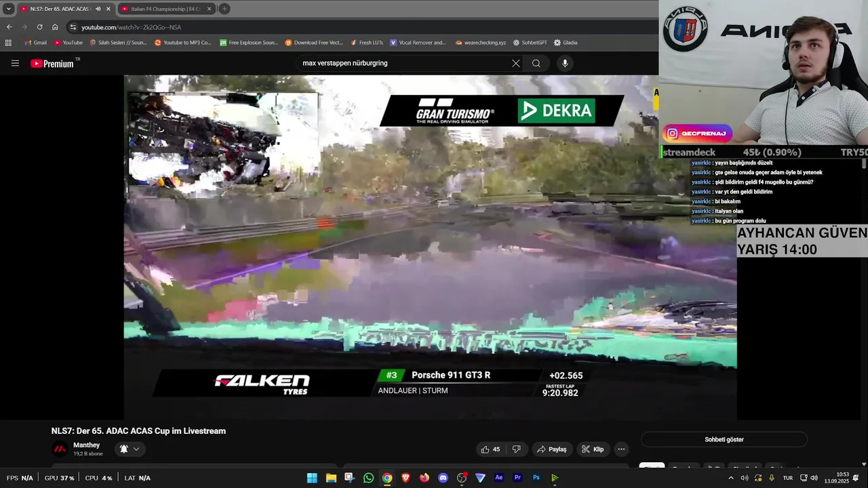
Task: Switch to the Italian F4 Championship tab
Action: [x=166, y=9]
